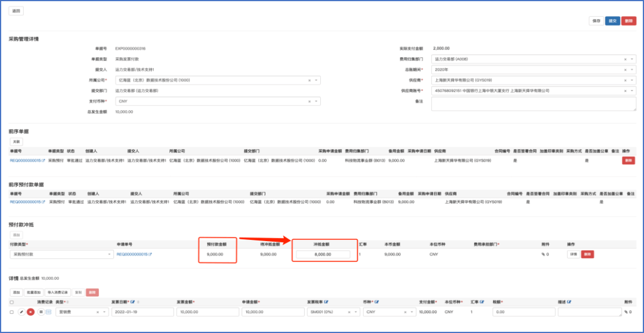Clear the detail row CNY currency with its x
644x333 pixels.
(405, 312)
